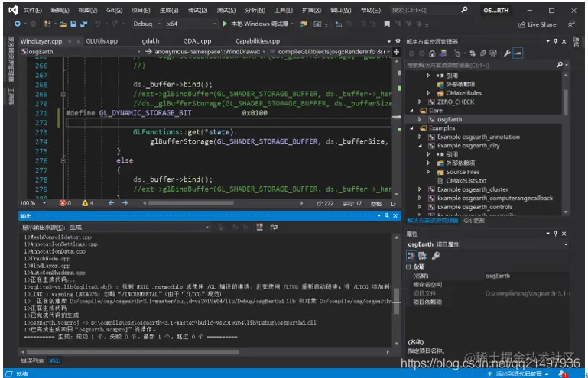Image resolution: width=588 pixels, height=378 pixels.
Task: Click the editor horizontal scrollbar
Action: click(x=191, y=203)
